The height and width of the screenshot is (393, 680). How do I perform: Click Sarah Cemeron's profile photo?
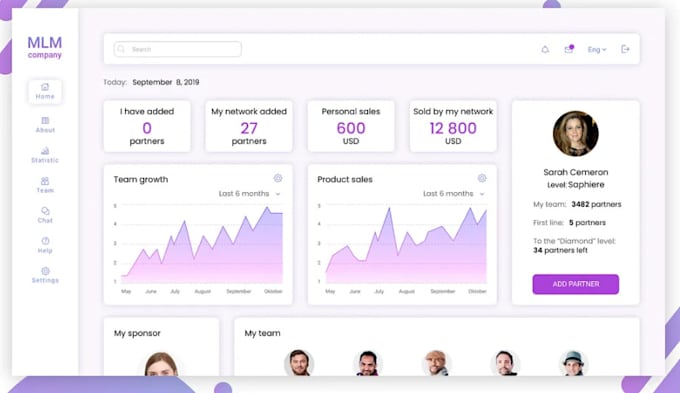click(x=575, y=134)
